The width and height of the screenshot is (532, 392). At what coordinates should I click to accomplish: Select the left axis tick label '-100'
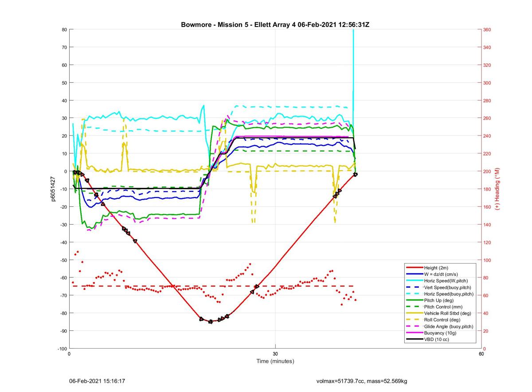tap(62, 349)
